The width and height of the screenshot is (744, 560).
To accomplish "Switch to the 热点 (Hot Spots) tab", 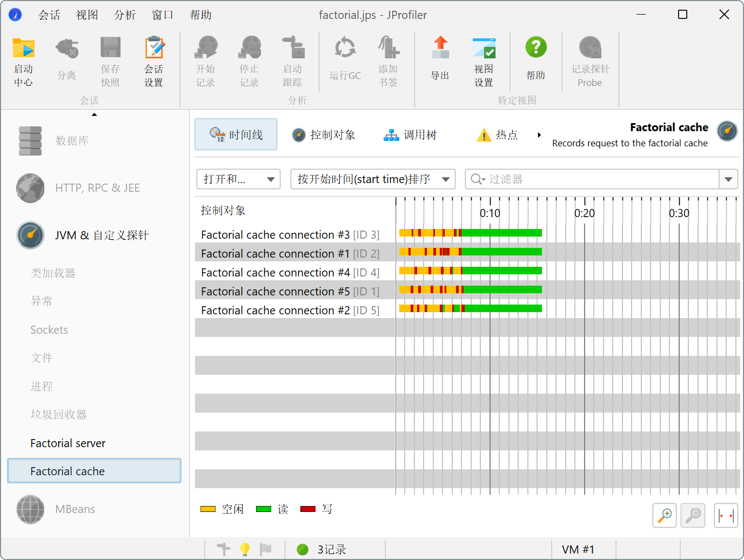I will (x=497, y=135).
